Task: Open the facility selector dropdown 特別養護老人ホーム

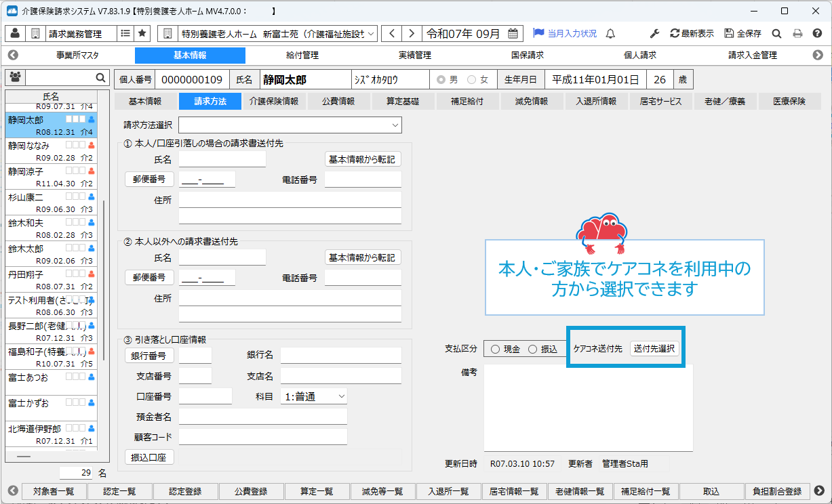Action: (x=267, y=33)
